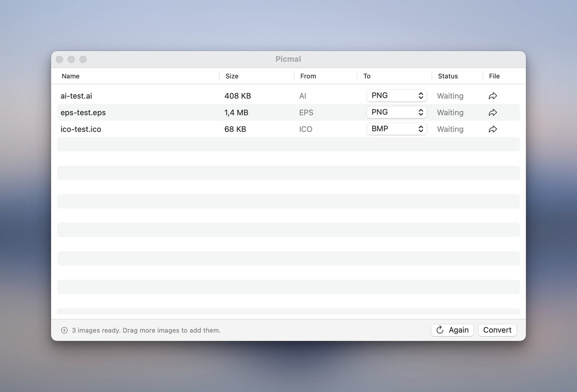Click the AI source format cell
The height and width of the screenshot is (392, 577).
point(302,96)
